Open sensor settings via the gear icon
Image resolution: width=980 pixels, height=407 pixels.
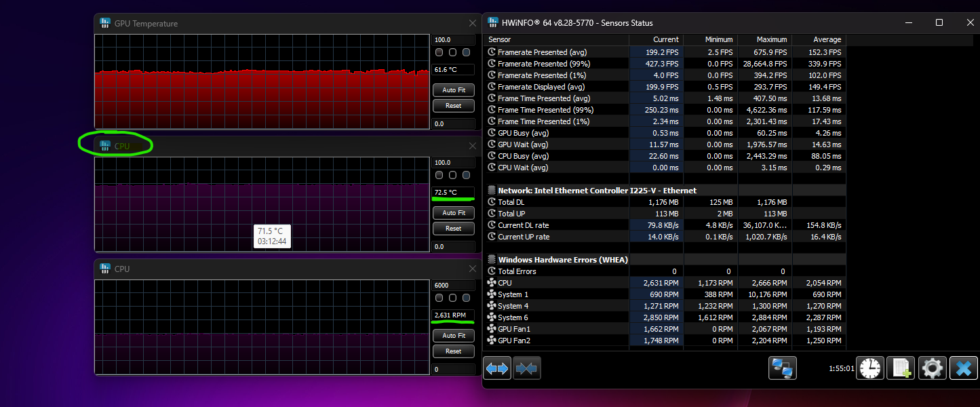point(932,368)
